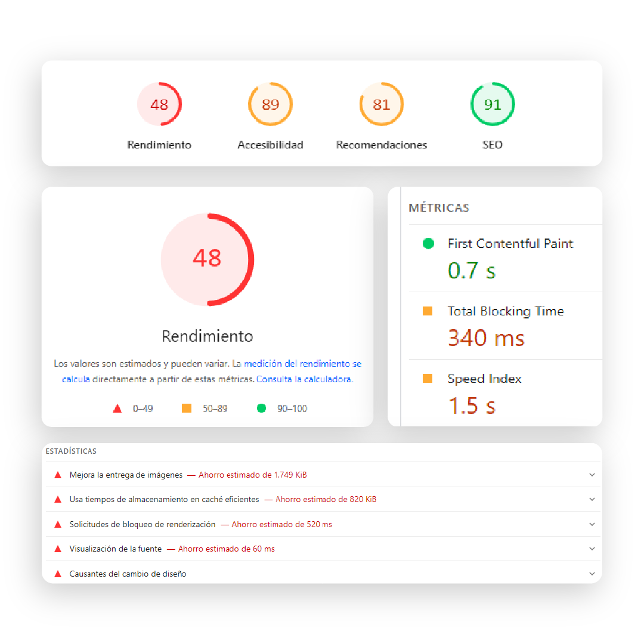Expand the caché eficientes audit chevron
This screenshot has height=644, width=644.
tap(592, 500)
